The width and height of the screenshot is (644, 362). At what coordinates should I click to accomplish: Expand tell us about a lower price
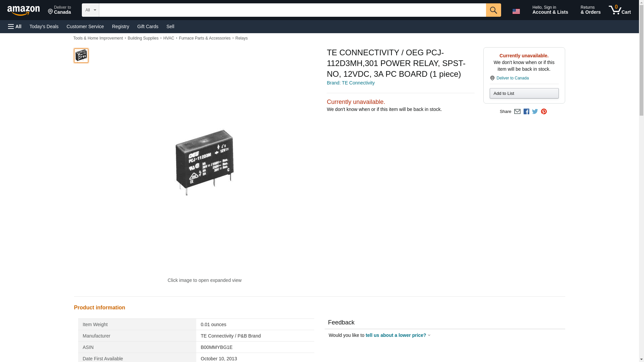pos(398,335)
